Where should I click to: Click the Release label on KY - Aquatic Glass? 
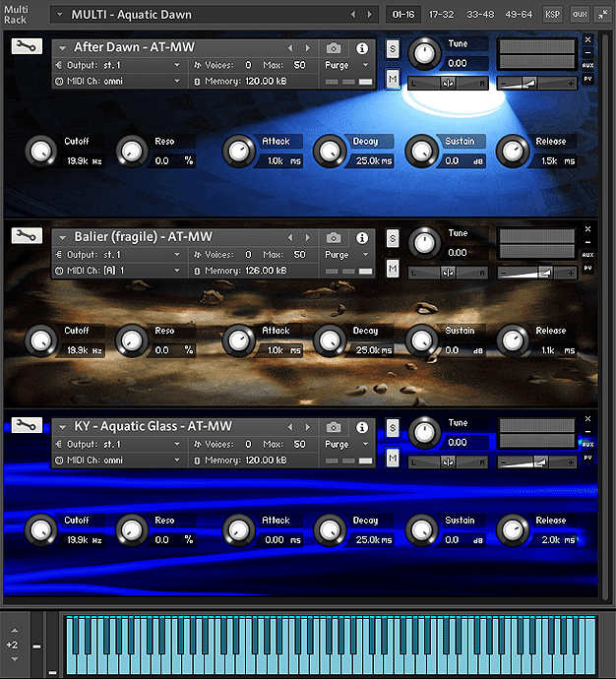[551, 521]
